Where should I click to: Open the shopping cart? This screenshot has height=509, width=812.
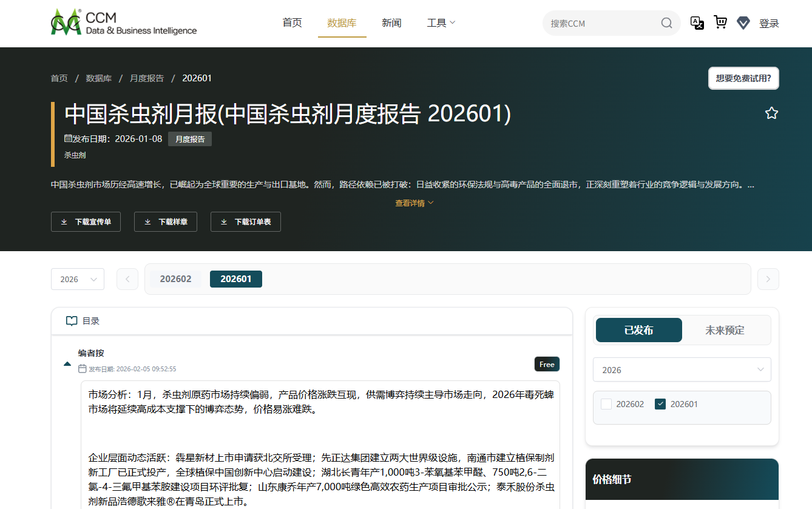tap(720, 22)
